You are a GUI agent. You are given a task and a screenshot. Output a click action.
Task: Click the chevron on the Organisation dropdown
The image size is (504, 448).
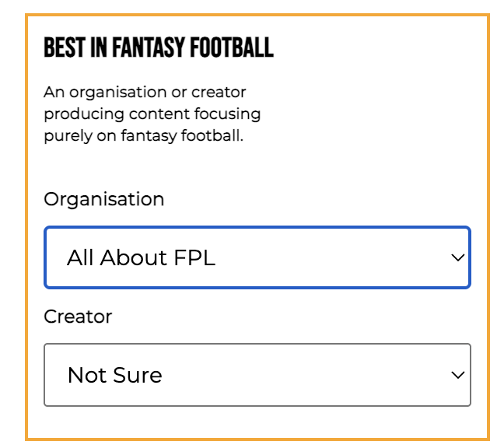click(457, 258)
